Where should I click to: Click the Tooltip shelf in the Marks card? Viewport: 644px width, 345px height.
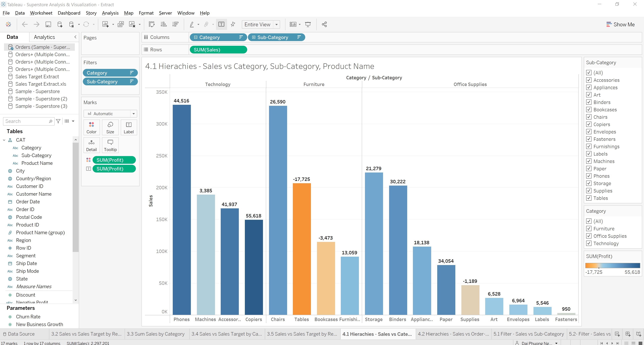(x=110, y=145)
